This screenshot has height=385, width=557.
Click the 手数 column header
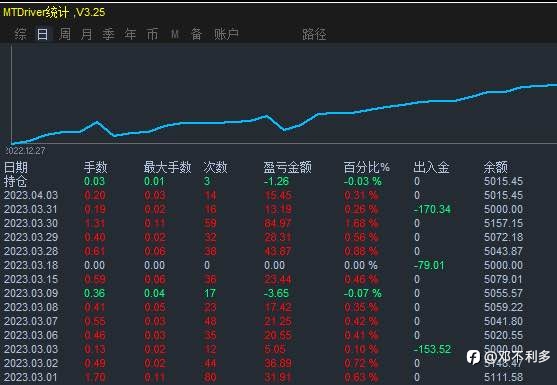point(96,167)
